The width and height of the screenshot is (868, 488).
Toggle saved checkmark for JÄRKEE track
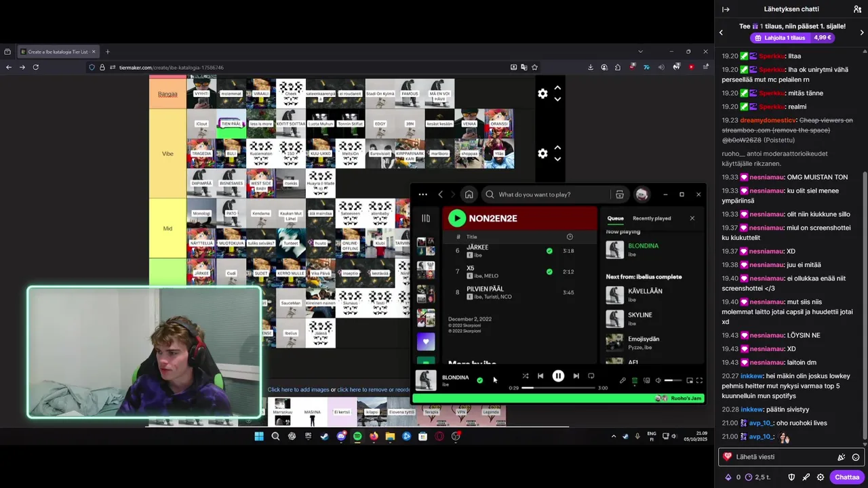(549, 251)
